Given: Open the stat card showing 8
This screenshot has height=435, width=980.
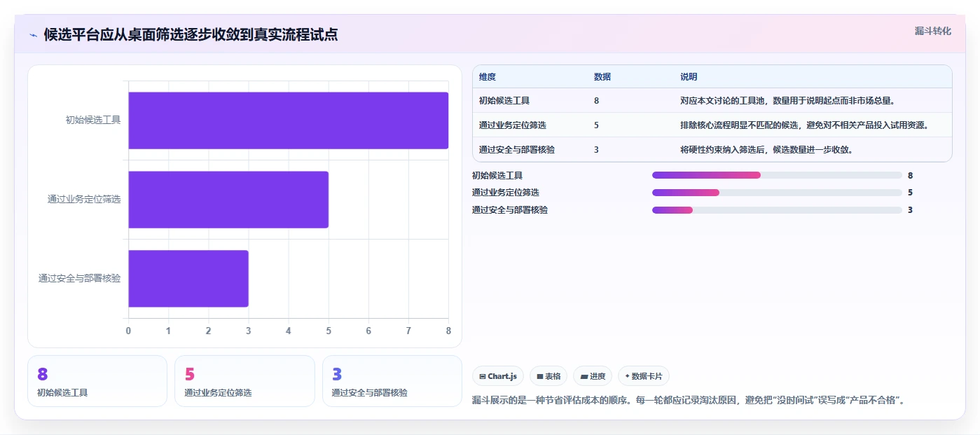Looking at the screenshot, I should pyautogui.click(x=97, y=381).
